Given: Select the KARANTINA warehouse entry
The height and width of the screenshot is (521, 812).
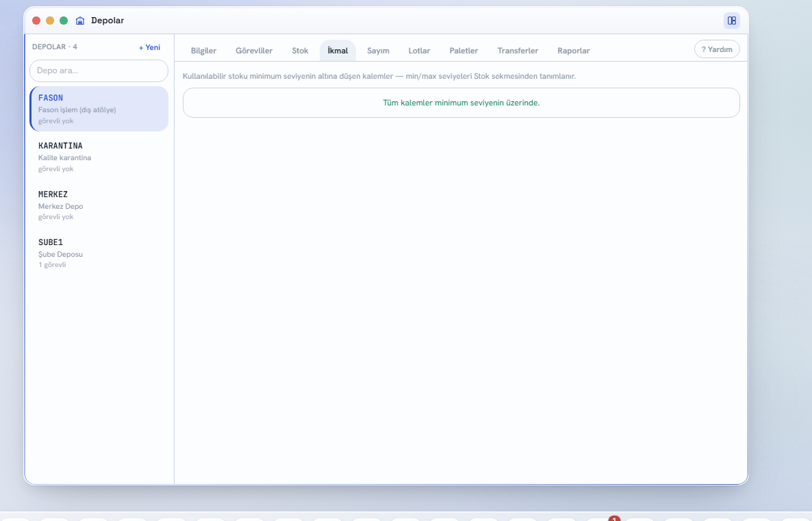Looking at the screenshot, I should pyautogui.click(x=99, y=157).
